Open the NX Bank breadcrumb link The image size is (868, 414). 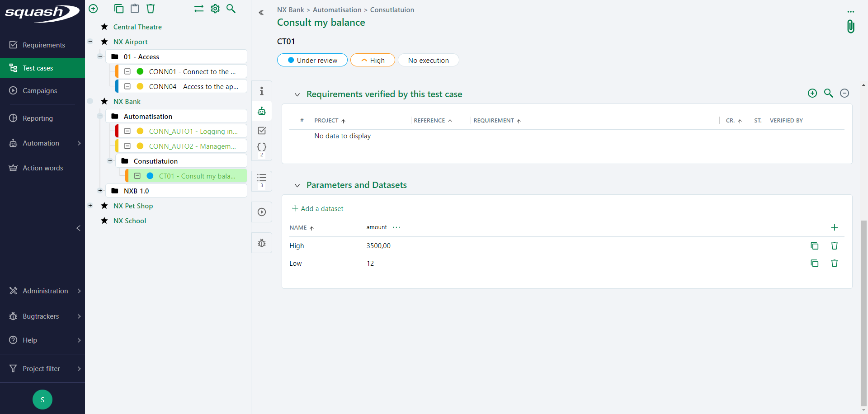(291, 9)
